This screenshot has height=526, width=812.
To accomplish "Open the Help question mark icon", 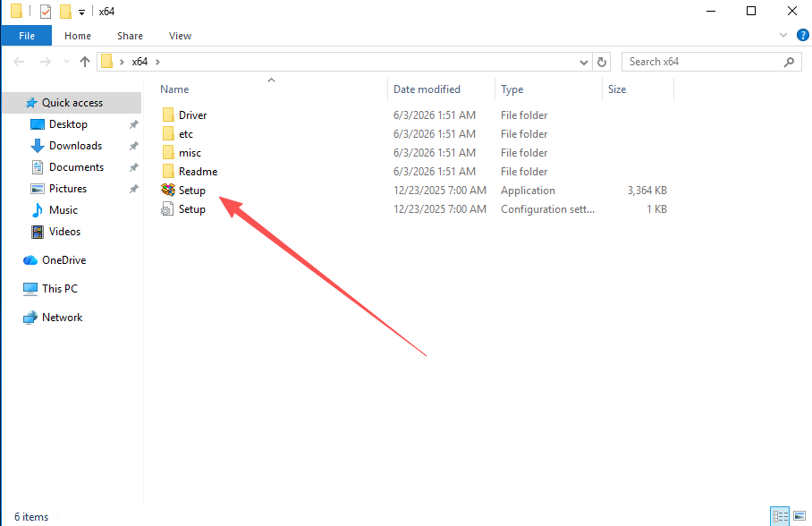I will pos(803,35).
